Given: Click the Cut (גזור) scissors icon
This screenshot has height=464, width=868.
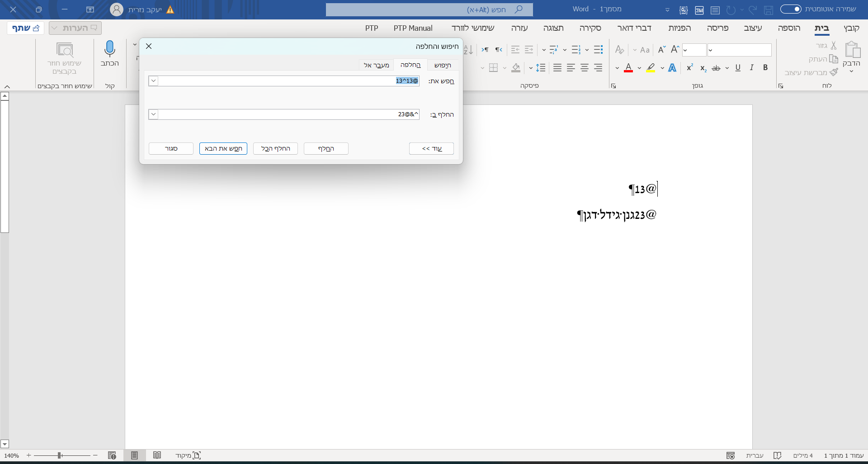Looking at the screenshot, I should pyautogui.click(x=834, y=46).
